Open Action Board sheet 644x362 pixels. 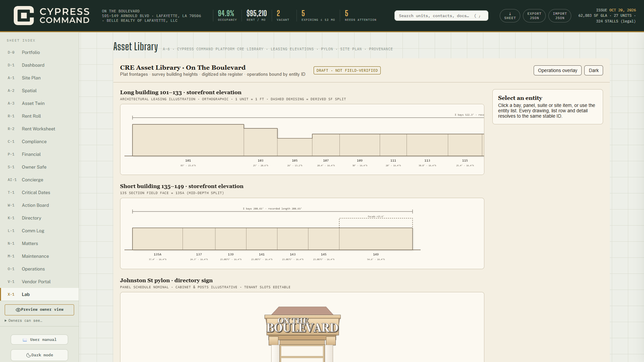[x=40, y=205]
